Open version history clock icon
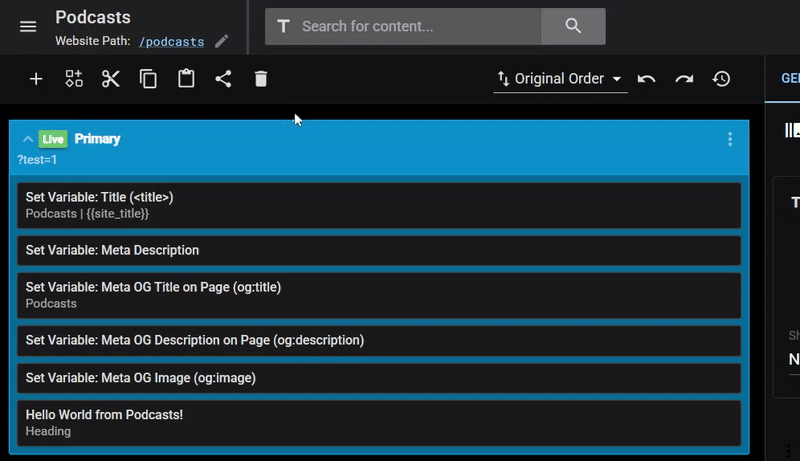The image size is (800, 461). (722, 79)
